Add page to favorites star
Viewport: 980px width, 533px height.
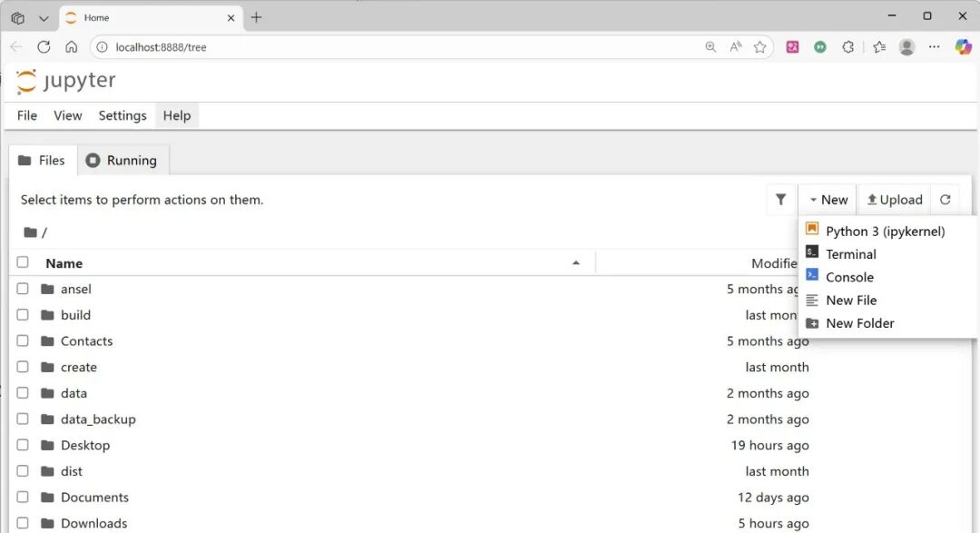760,47
